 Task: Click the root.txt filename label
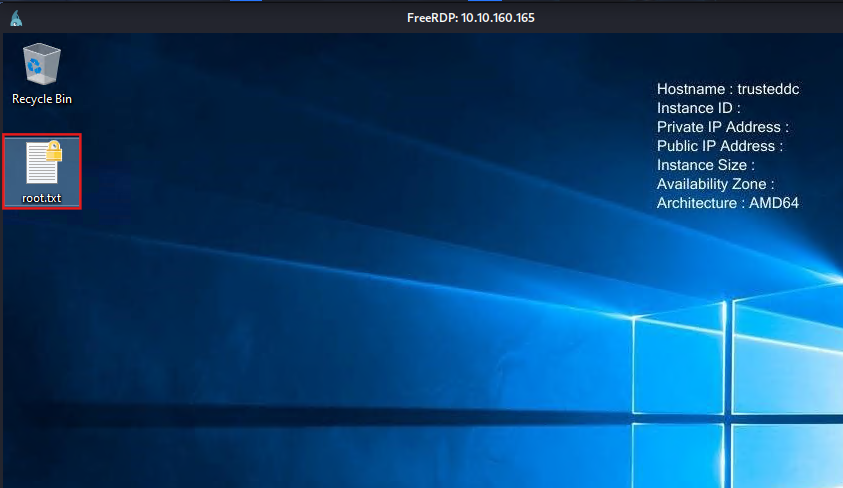pos(42,198)
